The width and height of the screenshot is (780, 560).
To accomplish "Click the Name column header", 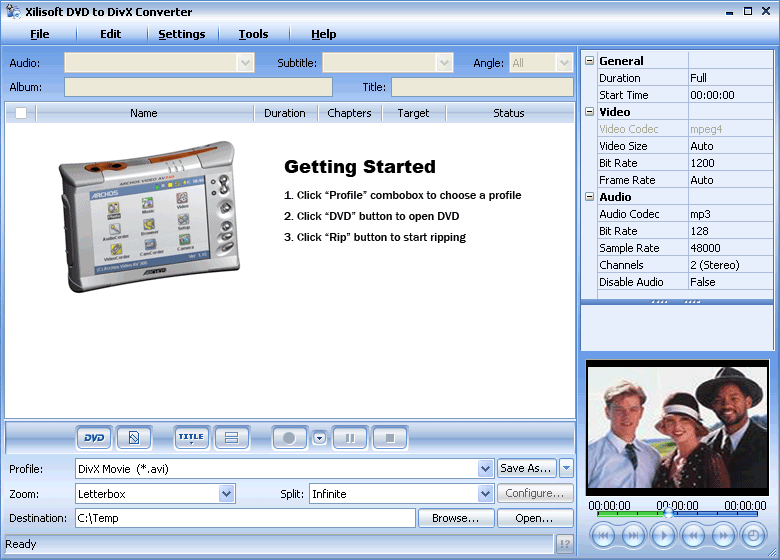I will tap(144, 113).
